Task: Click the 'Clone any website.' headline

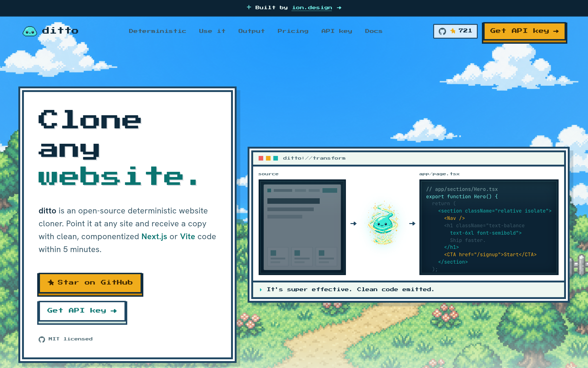Action: pos(118,147)
